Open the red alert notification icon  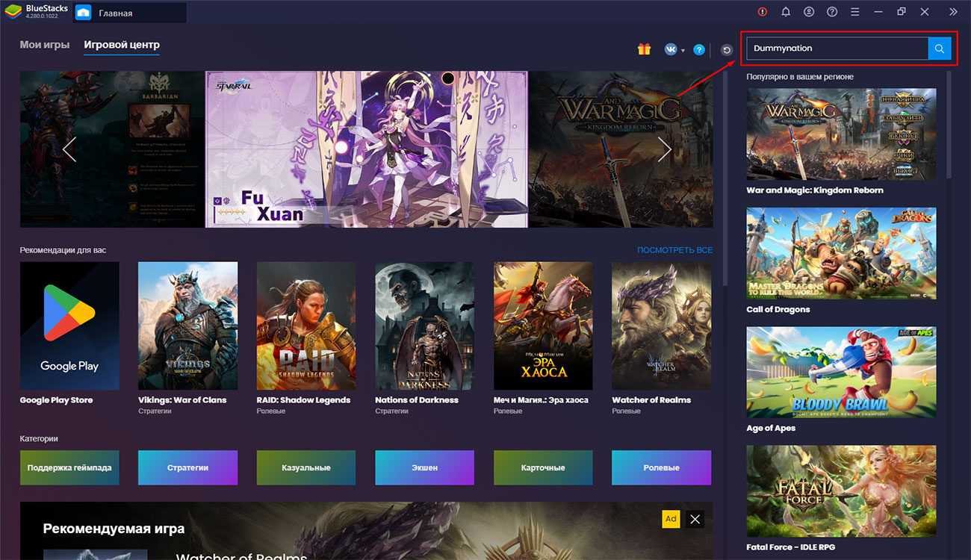763,12
